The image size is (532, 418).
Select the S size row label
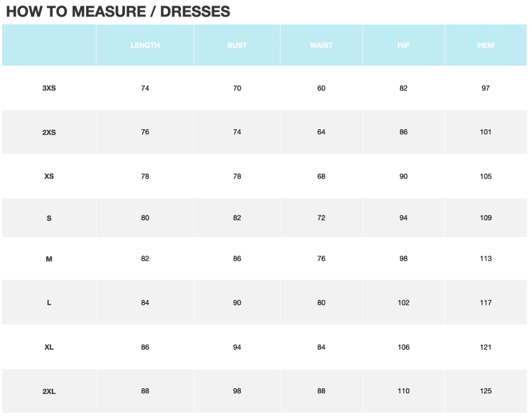[49, 218]
